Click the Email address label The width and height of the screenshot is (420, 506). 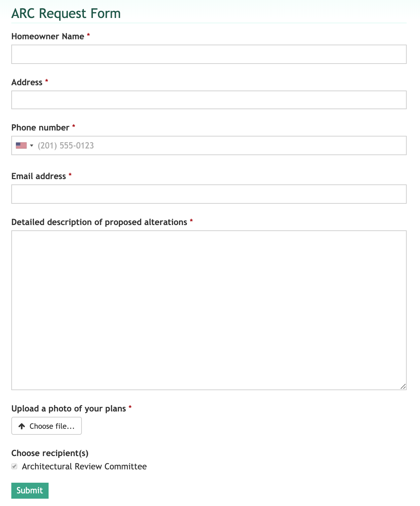(x=39, y=176)
